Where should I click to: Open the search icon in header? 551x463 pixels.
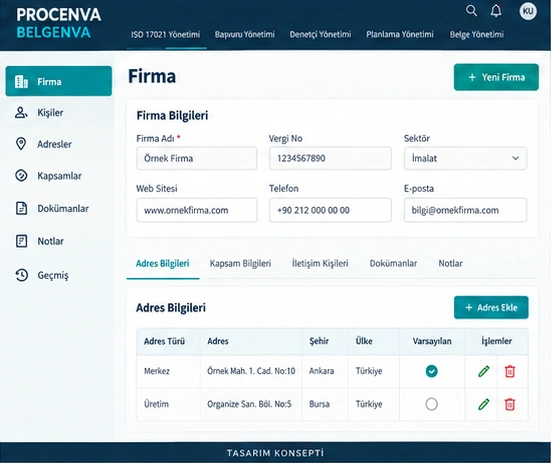click(471, 11)
